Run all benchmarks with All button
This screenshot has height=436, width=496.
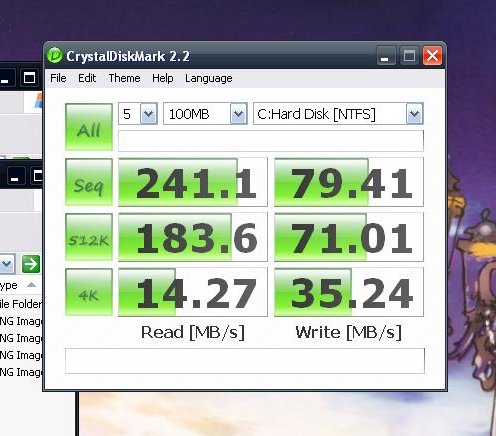89,127
